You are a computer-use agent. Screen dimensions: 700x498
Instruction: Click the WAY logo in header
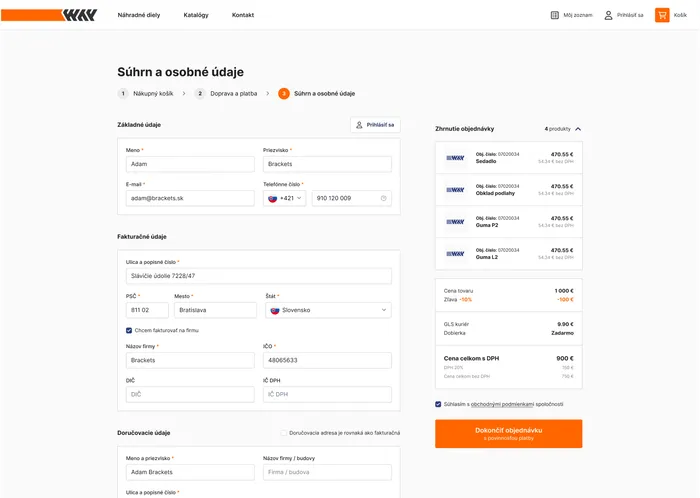49,15
